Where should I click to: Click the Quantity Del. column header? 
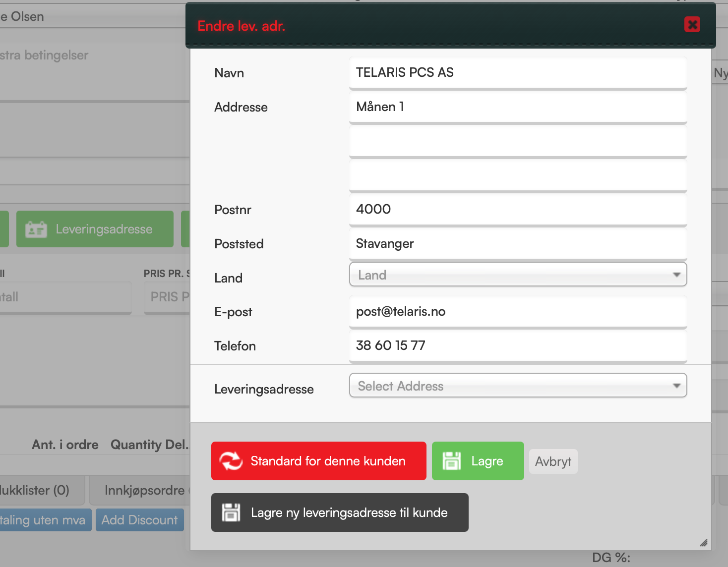149,445
